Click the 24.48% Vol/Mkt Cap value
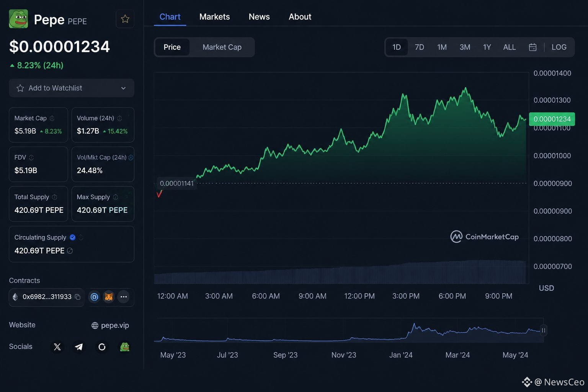 pos(90,170)
